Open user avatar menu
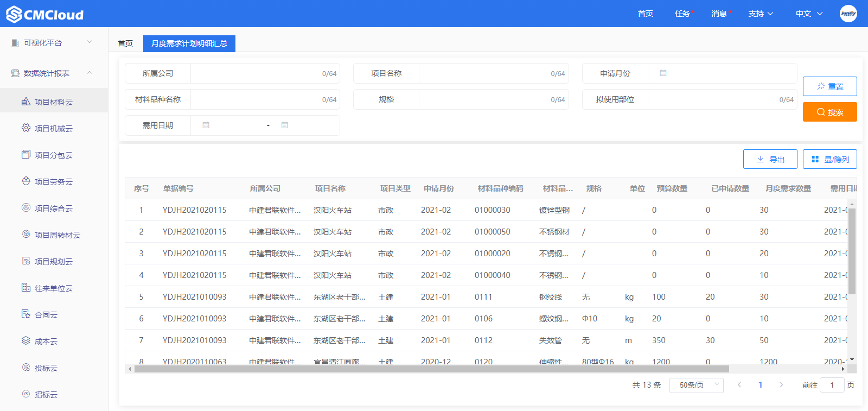This screenshot has width=868, height=411. point(848,14)
